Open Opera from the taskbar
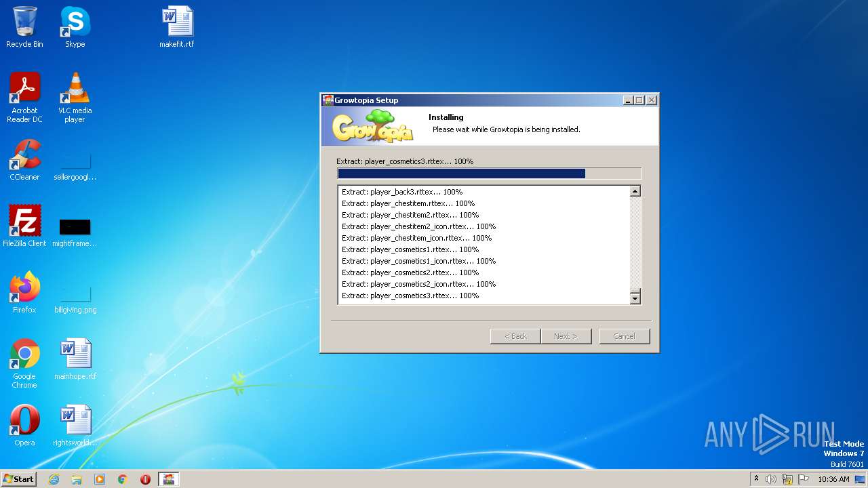The height and width of the screenshot is (488, 868). pos(145,479)
